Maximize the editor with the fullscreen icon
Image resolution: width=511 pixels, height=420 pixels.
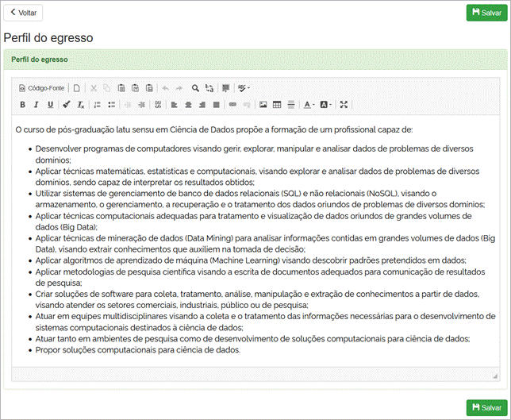coord(344,105)
